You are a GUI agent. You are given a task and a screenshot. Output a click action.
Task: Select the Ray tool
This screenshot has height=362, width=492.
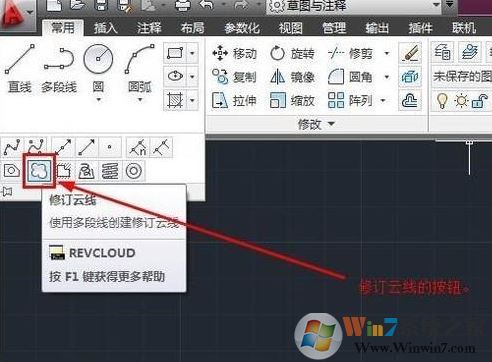click(87, 147)
